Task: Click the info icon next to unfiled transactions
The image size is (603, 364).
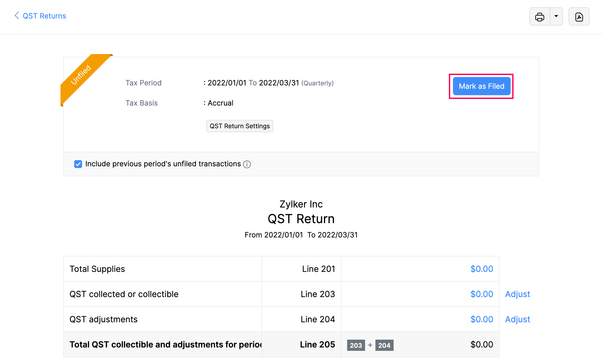Action: click(x=247, y=164)
